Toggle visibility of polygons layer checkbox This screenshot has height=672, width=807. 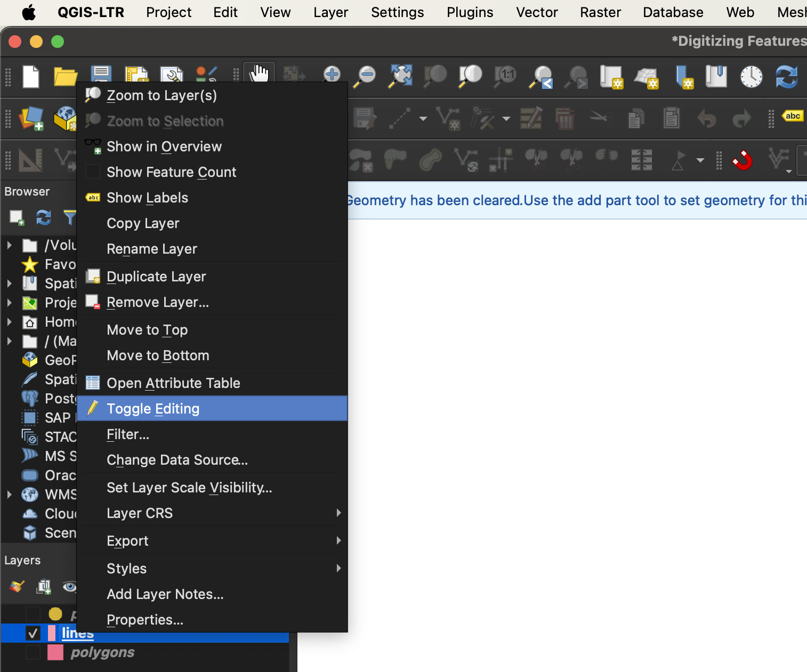coord(33,652)
